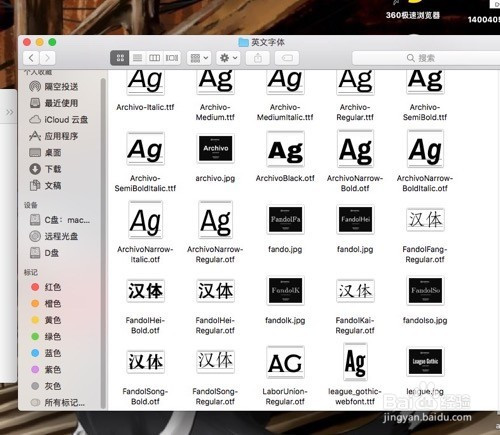The image size is (500, 435).
Task: Select FandolKai-Regular.otf file icon
Action: [355, 291]
